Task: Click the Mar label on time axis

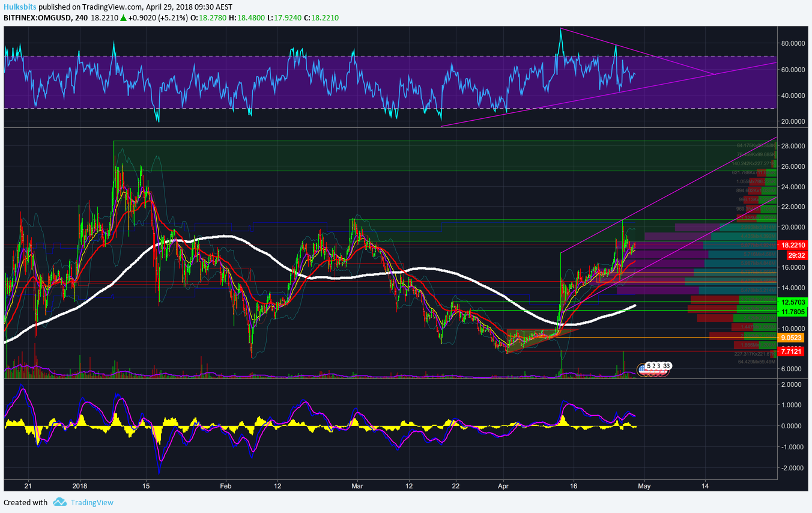Action: point(357,485)
